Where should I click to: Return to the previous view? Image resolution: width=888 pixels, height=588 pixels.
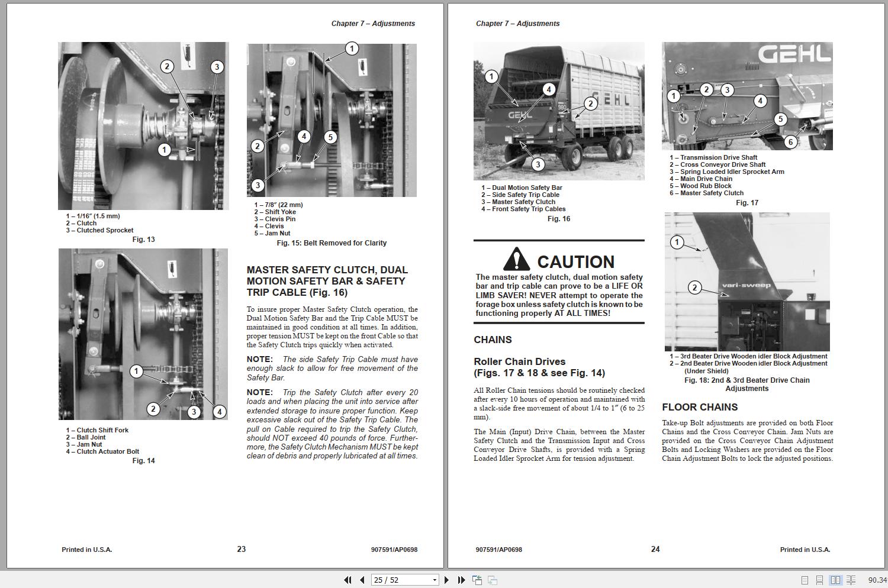(477, 580)
